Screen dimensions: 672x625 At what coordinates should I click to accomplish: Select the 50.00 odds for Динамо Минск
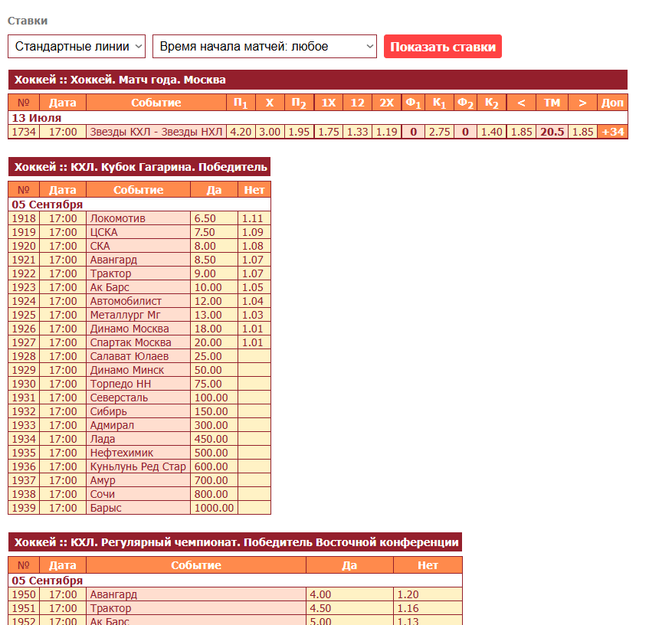tap(214, 370)
